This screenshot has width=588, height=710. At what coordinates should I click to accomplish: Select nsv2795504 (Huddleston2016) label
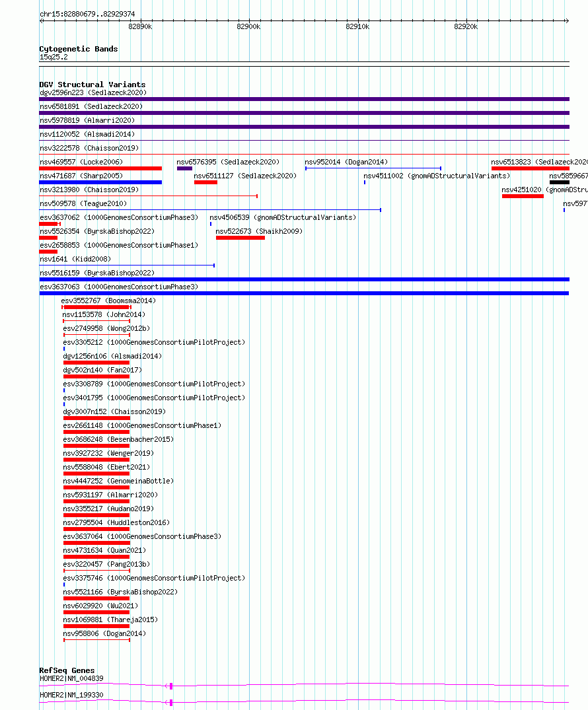(x=116, y=523)
